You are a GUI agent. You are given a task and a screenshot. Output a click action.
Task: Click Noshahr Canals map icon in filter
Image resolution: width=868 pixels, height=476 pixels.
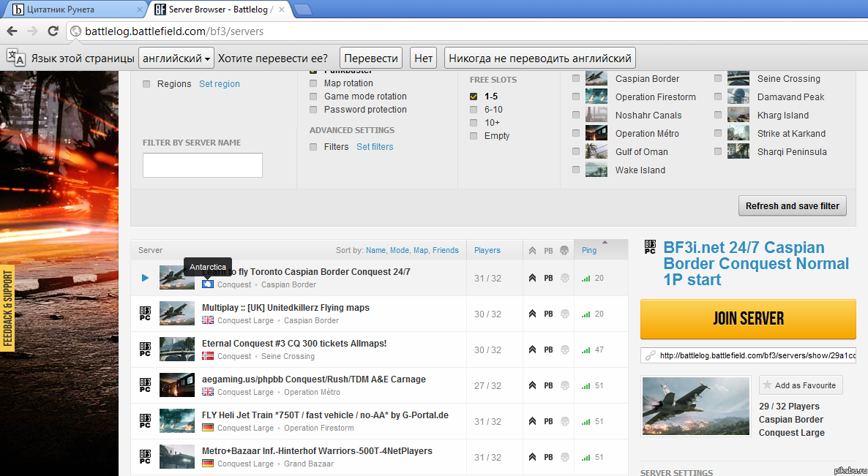[x=596, y=115]
